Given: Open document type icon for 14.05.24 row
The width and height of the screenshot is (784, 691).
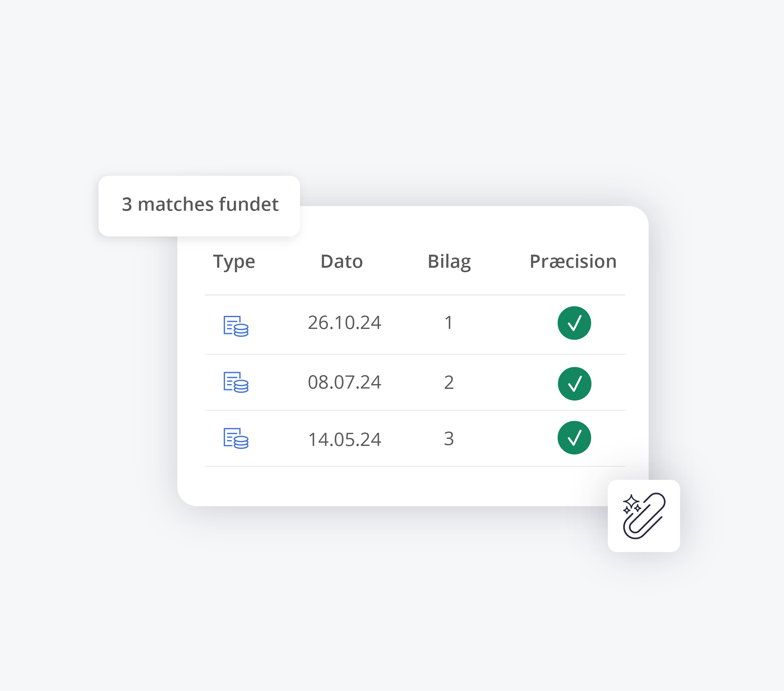Looking at the screenshot, I should (236, 438).
